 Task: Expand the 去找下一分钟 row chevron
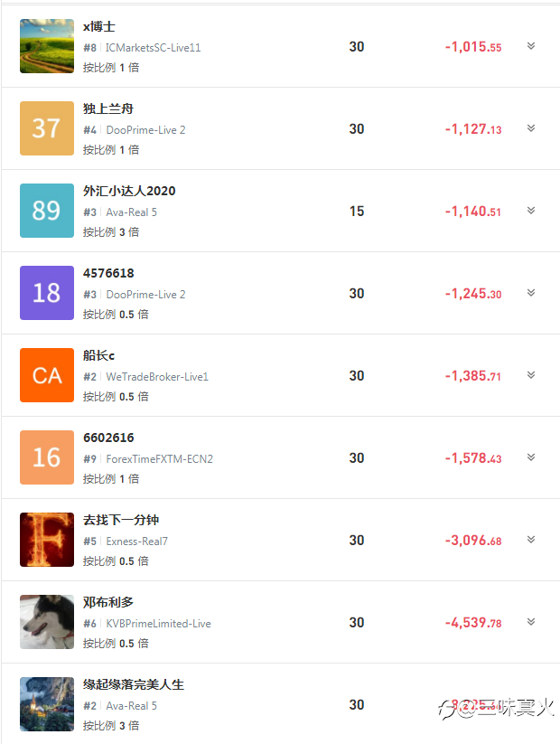pyautogui.click(x=531, y=540)
